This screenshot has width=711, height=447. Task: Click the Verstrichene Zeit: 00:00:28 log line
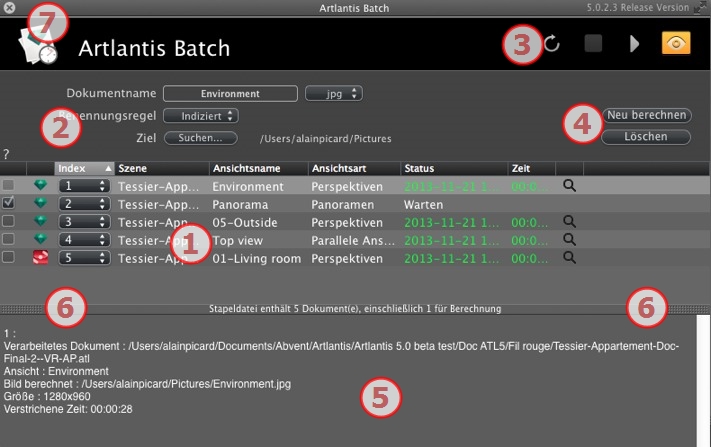pos(68,409)
